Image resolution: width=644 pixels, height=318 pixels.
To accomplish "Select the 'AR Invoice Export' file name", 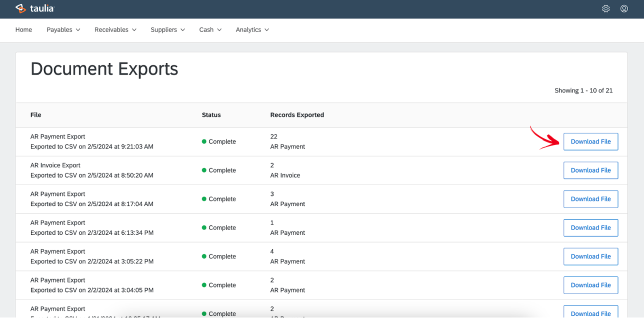I will click(55, 165).
